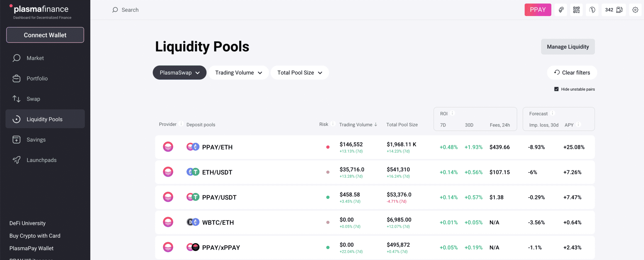Click the Swap arrows icon
Screen dimensions: 644x260
(16, 99)
